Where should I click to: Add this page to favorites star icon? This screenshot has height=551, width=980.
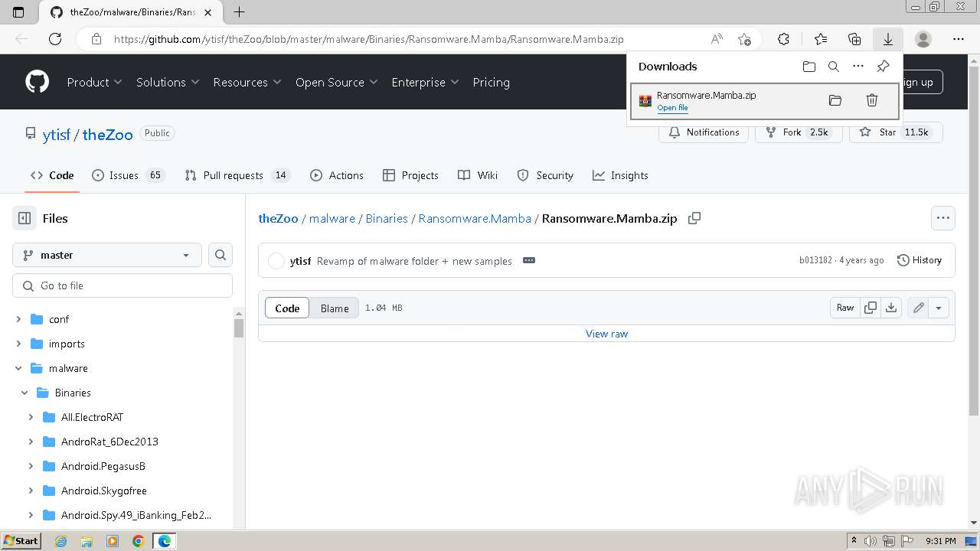(744, 39)
